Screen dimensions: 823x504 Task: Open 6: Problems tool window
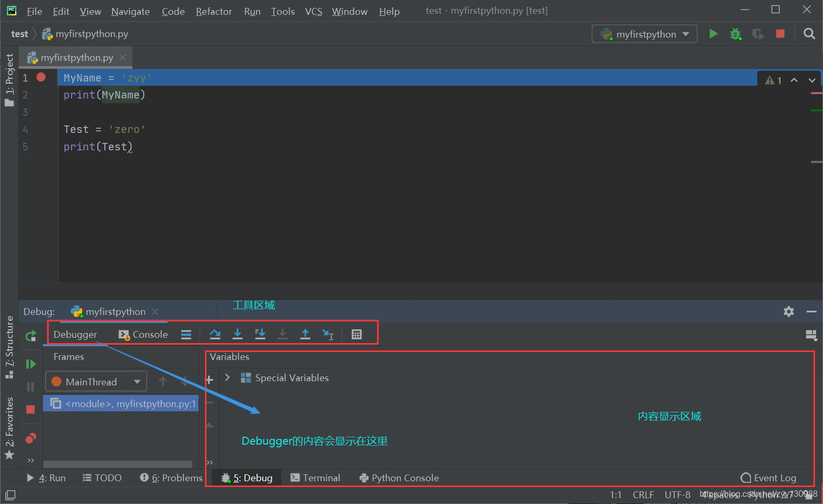171,478
